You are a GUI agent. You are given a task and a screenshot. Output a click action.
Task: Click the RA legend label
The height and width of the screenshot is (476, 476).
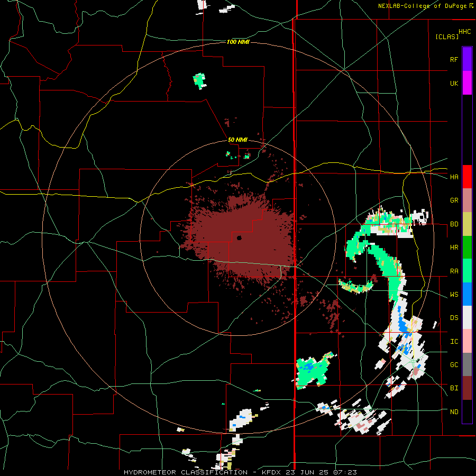[454, 271]
